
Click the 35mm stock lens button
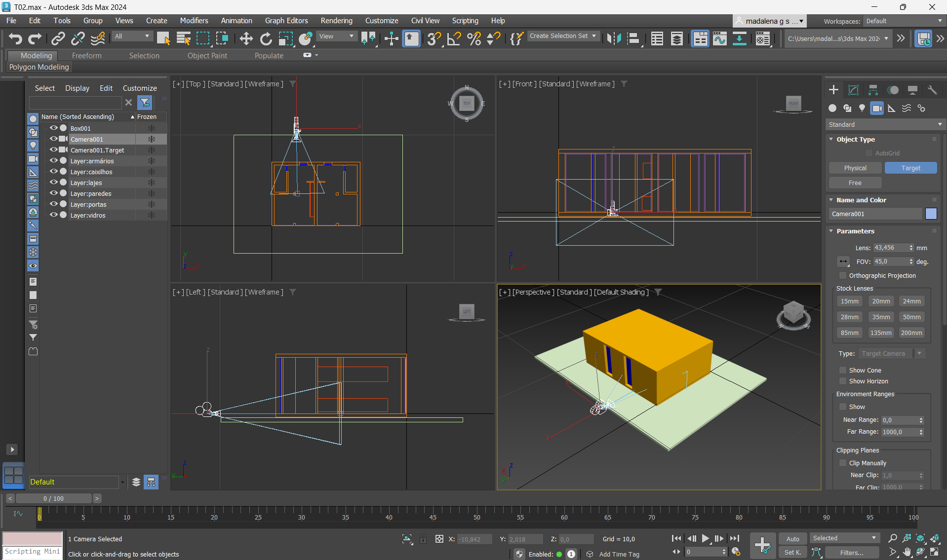881,317
